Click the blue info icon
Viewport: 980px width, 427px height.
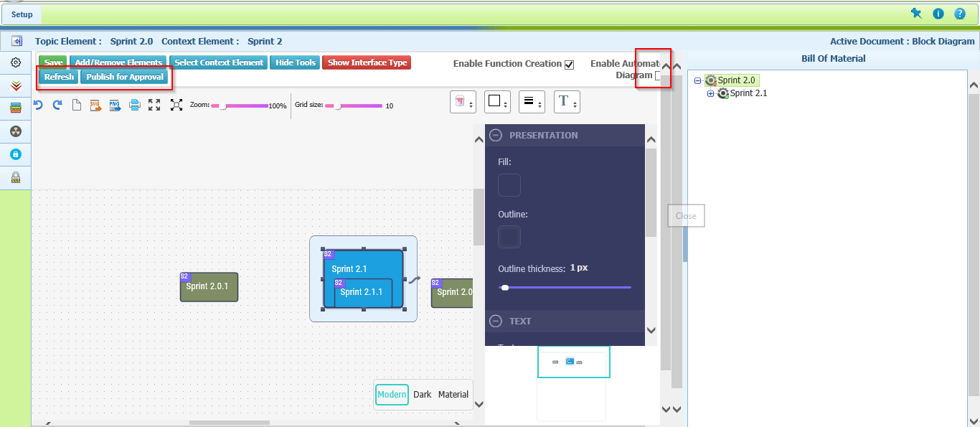[938, 14]
